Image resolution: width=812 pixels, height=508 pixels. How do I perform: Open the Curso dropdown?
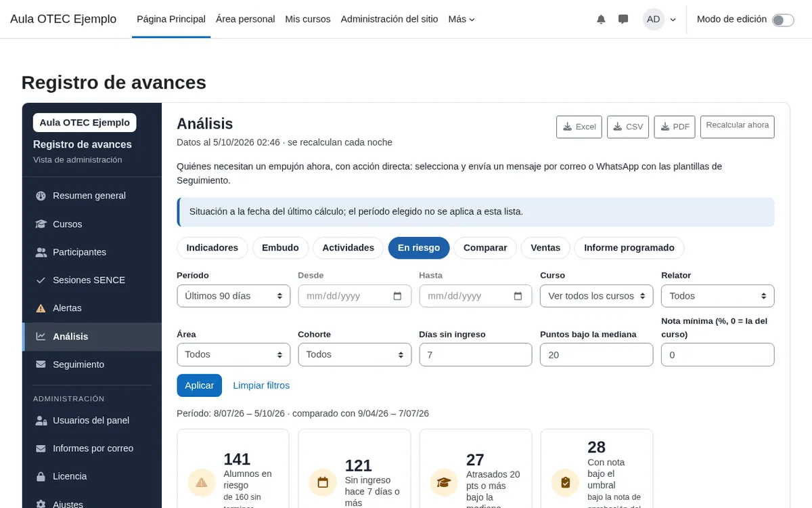[x=597, y=296]
